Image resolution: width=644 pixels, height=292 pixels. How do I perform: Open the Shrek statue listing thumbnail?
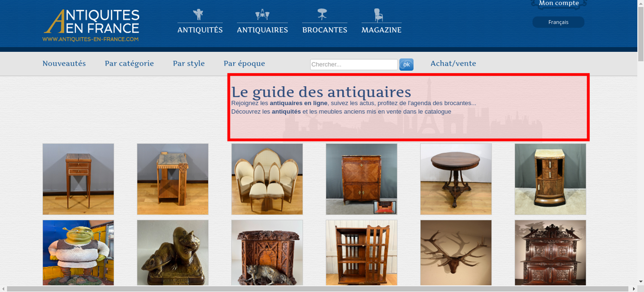[x=78, y=252]
